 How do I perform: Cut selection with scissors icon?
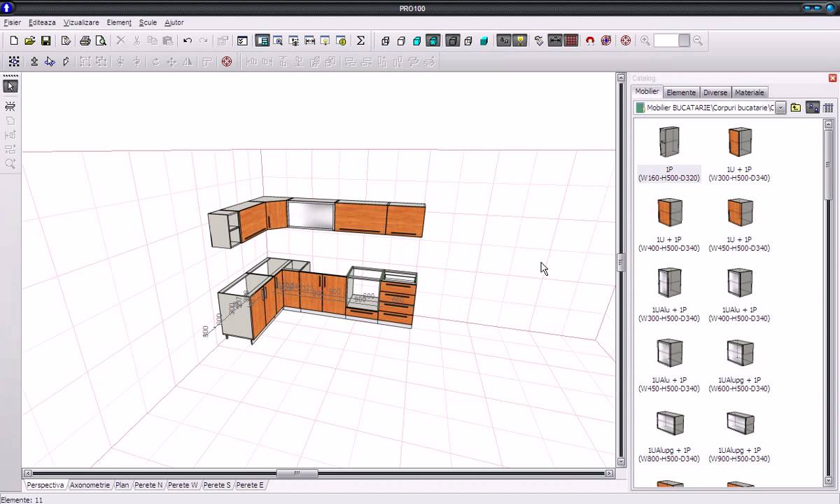click(136, 41)
